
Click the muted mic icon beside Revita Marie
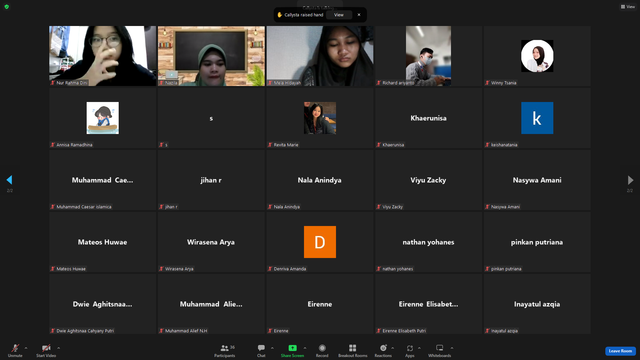click(x=270, y=144)
